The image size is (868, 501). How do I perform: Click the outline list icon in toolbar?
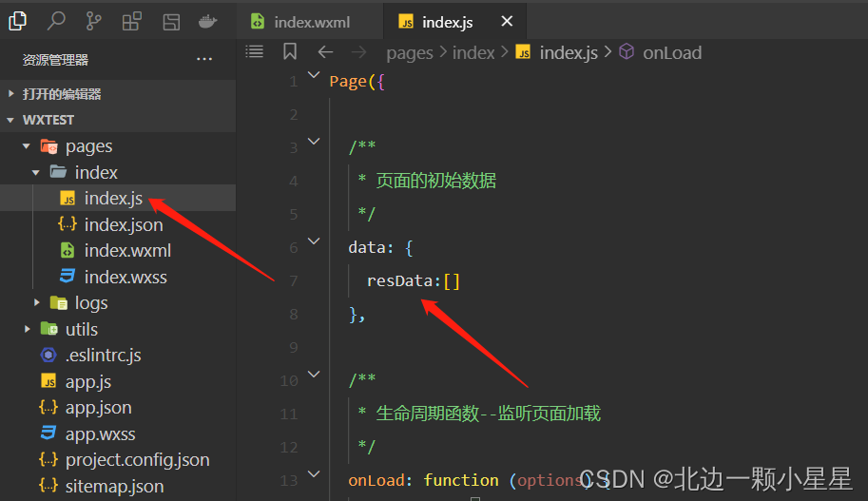point(255,52)
